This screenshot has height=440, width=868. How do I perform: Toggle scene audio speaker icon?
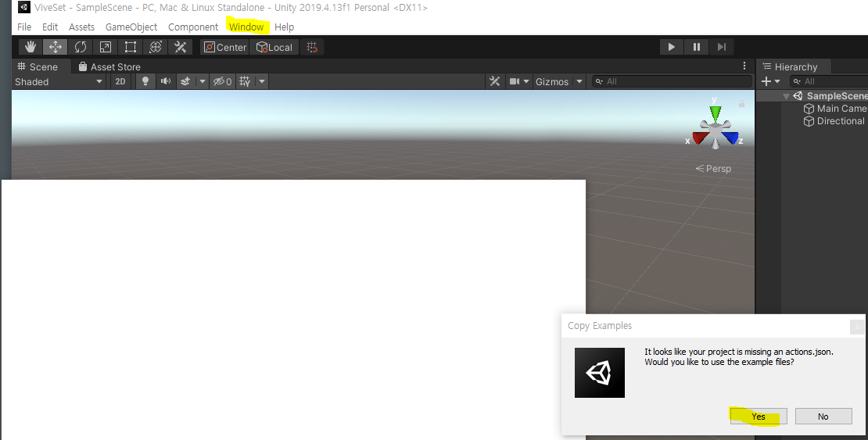point(165,81)
